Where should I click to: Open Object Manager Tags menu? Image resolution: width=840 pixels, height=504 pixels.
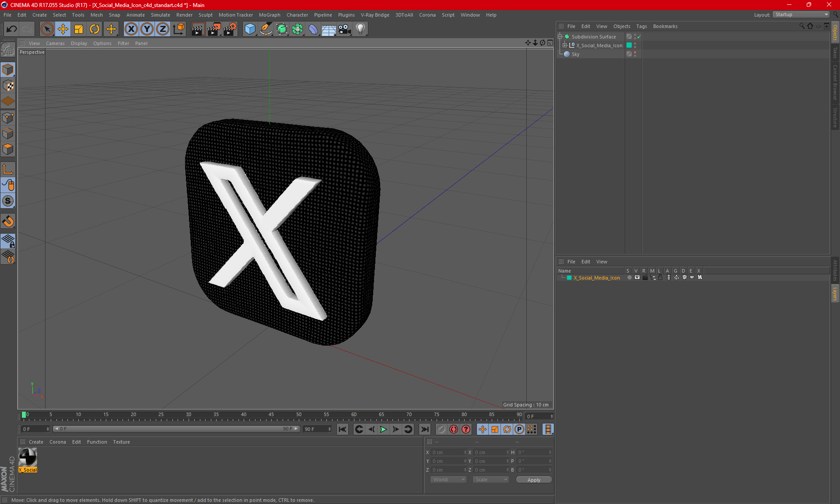(x=641, y=26)
